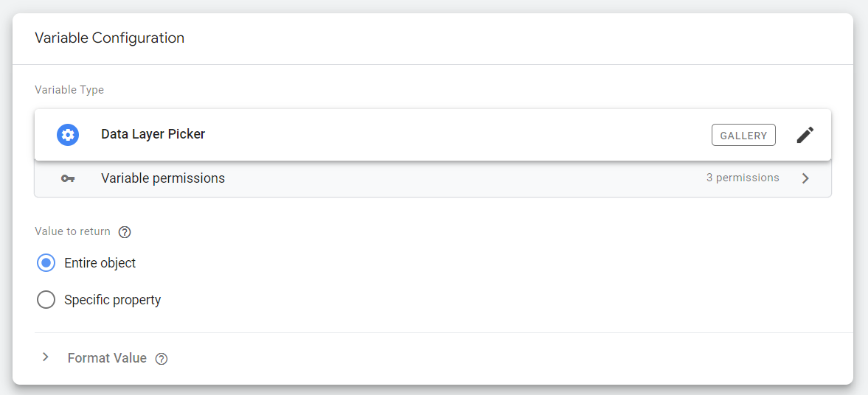Click empty area of Data Layer Picker card
The width and height of the screenshot is (868, 395).
pos(442,135)
